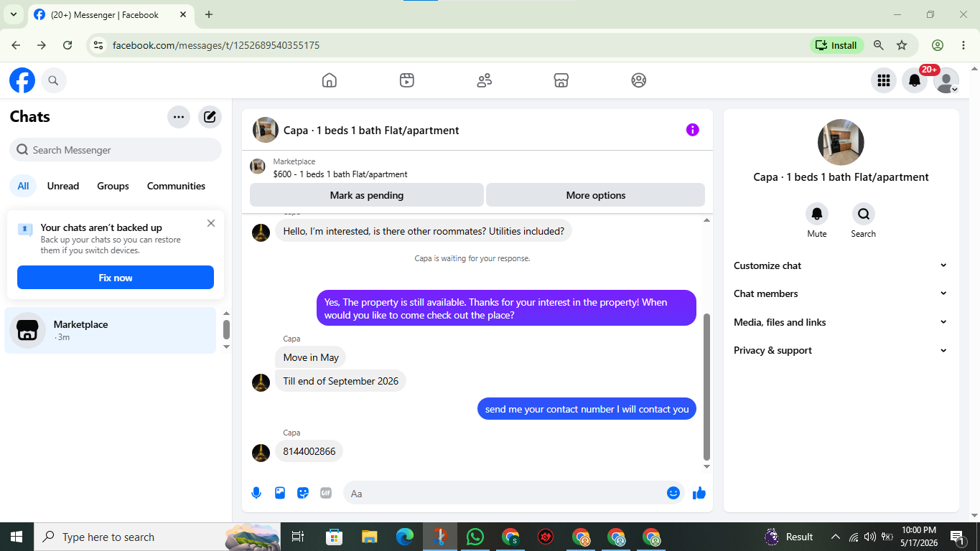Open a new browser tab
The image size is (980, 551).
tap(209, 14)
